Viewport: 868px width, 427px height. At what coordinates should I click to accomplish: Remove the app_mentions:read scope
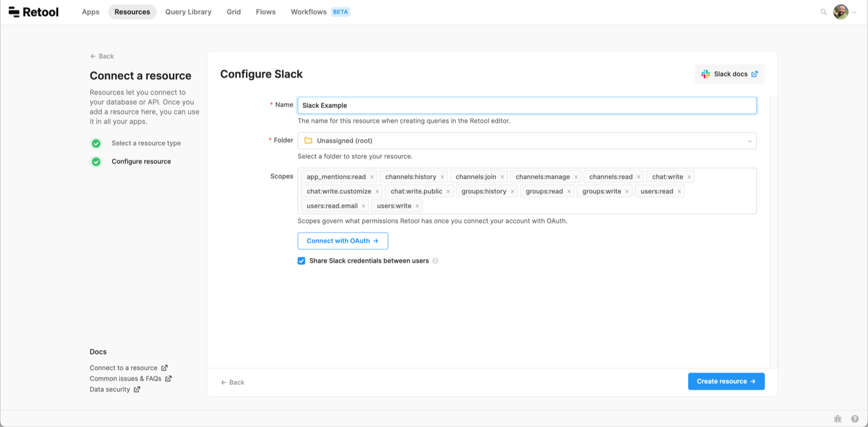372,177
